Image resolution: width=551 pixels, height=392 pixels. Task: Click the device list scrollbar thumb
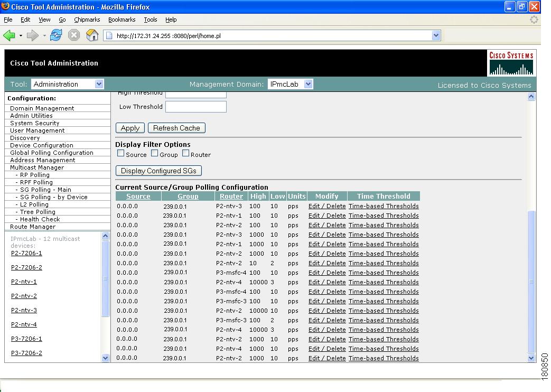(105, 279)
